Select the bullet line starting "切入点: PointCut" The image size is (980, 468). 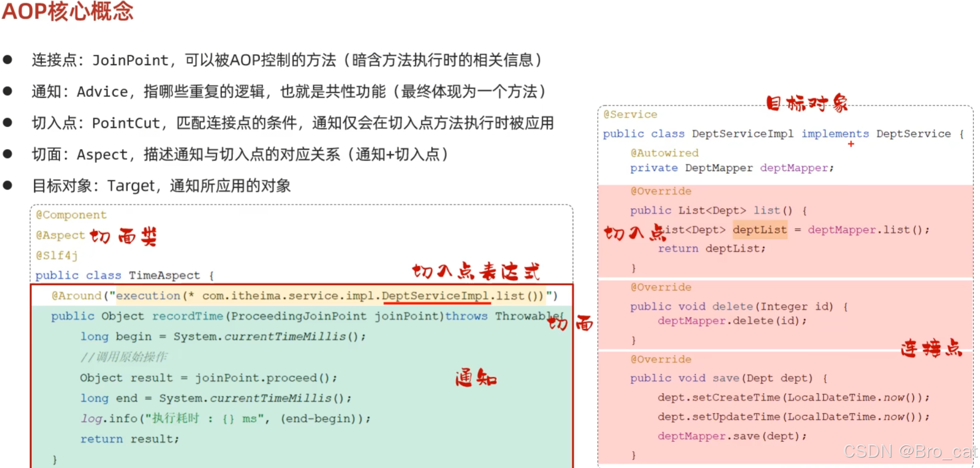point(293,123)
